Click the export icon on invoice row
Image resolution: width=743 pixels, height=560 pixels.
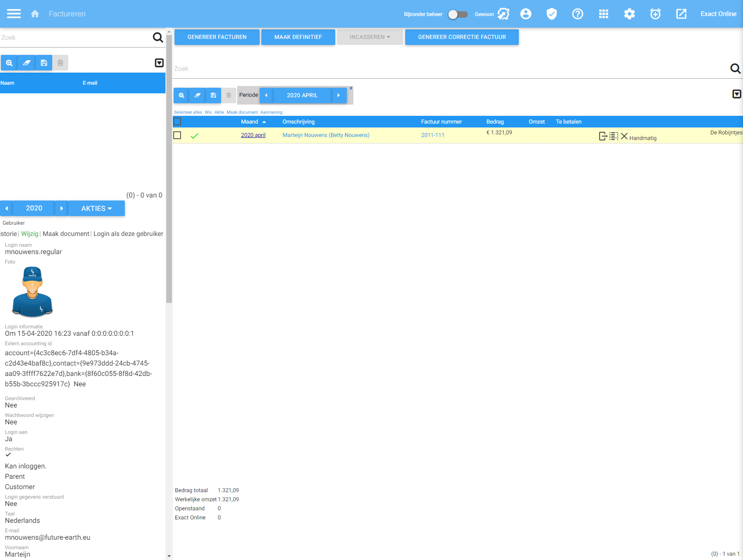click(x=603, y=136)
